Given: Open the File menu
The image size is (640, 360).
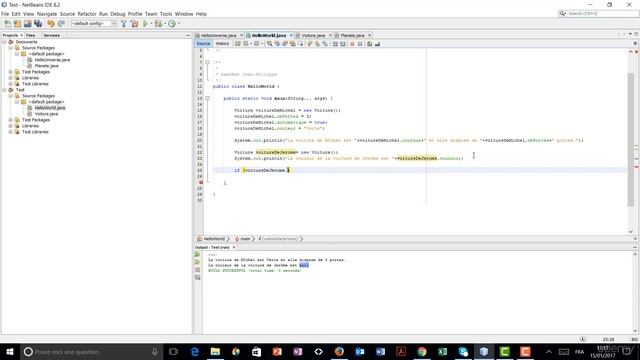Looking at the screenshot, I should coord(5,14).
